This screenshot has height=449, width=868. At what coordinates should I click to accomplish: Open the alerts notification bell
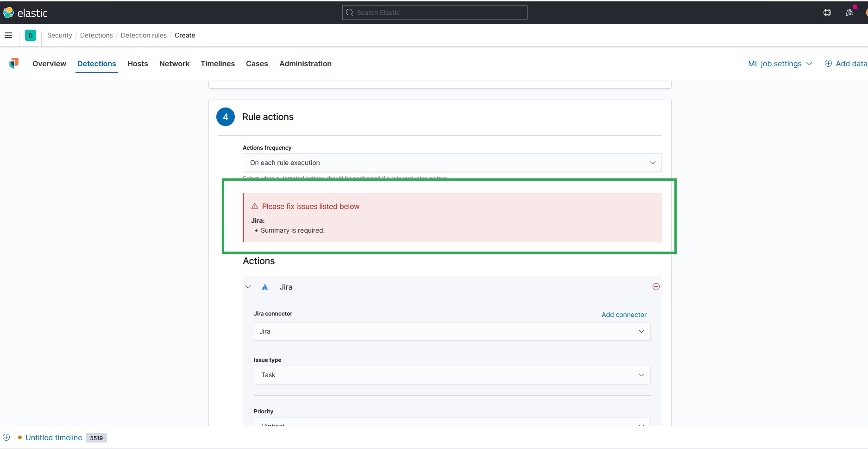[x=849, y=13]
